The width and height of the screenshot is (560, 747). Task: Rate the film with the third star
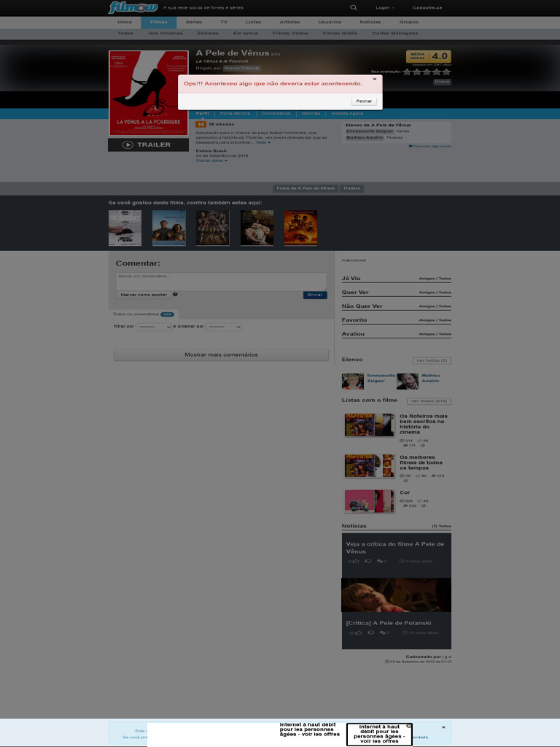(427, 72)
